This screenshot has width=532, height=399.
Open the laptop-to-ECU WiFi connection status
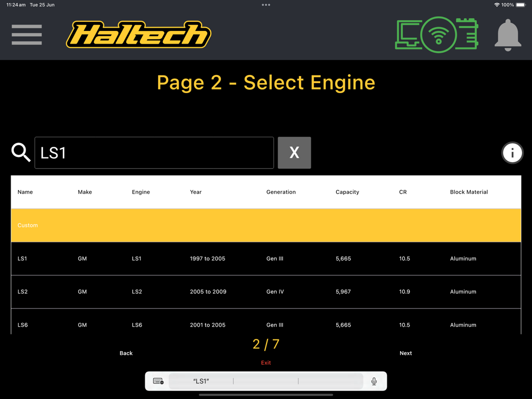click(437, 35)
